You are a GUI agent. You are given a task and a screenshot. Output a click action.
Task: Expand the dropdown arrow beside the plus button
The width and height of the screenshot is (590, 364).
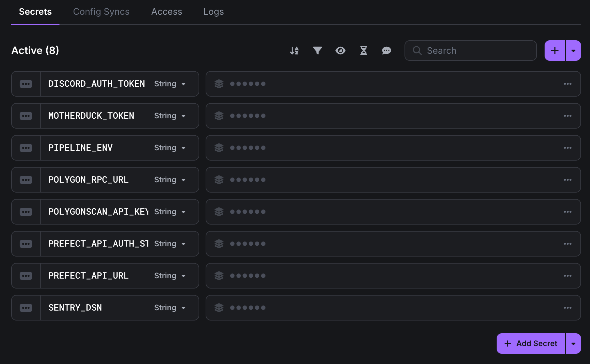click(573, 51)
